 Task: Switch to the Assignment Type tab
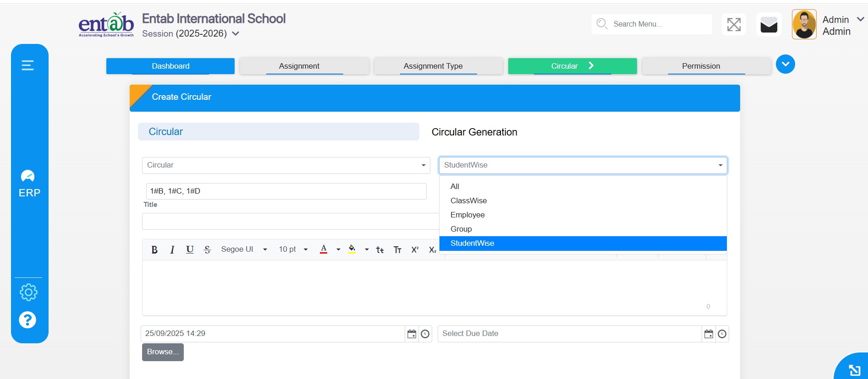tap(433, 66)
